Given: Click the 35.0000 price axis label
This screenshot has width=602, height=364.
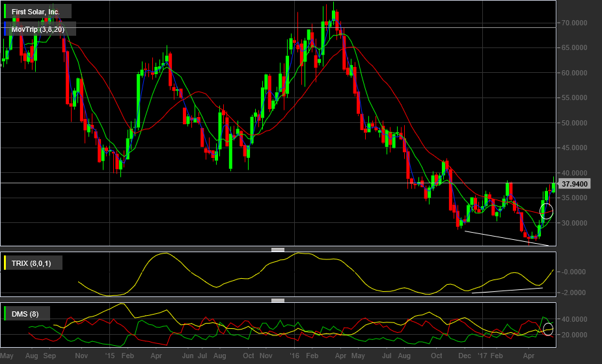Looking at the screenshot, I should pyautogui.click(x=575, y=198).
